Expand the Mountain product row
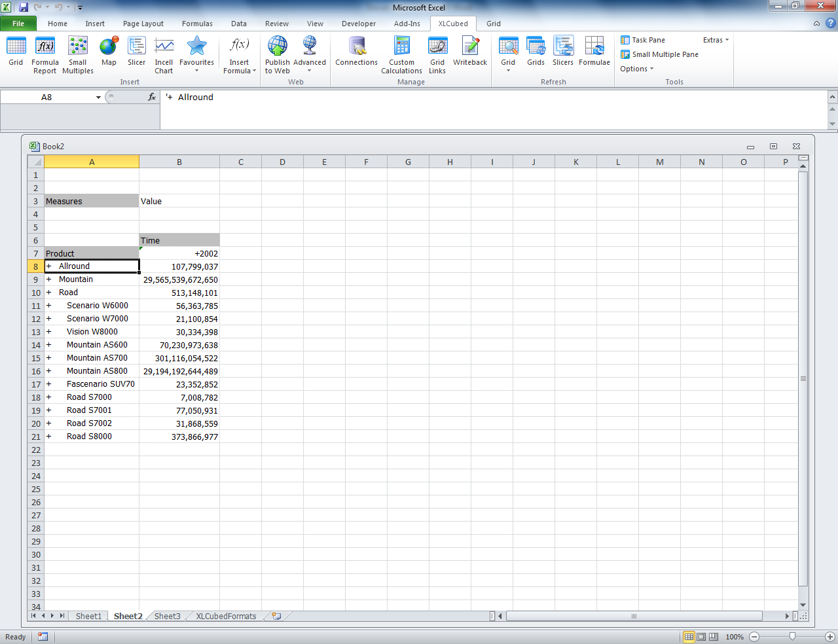 point(48,279)
